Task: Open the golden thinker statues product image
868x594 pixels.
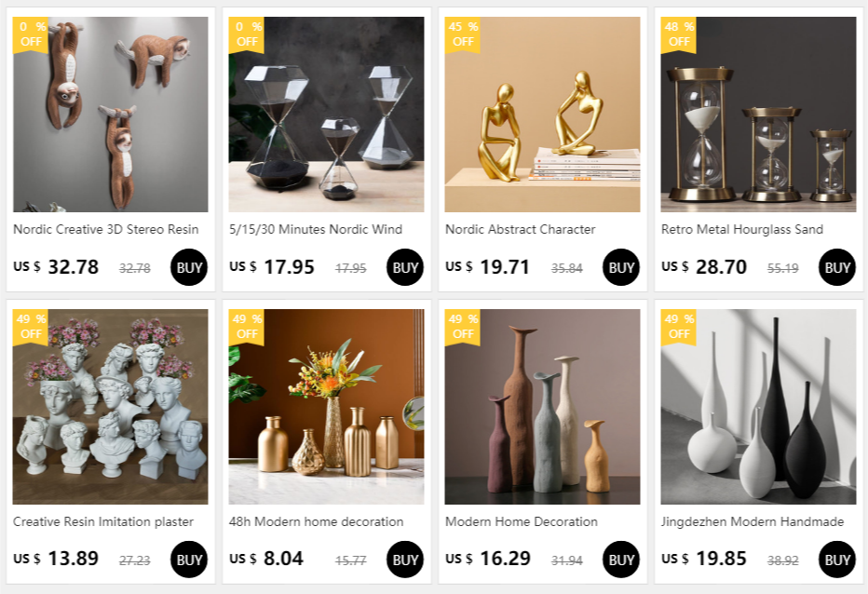Action: (x=542, y=115)
